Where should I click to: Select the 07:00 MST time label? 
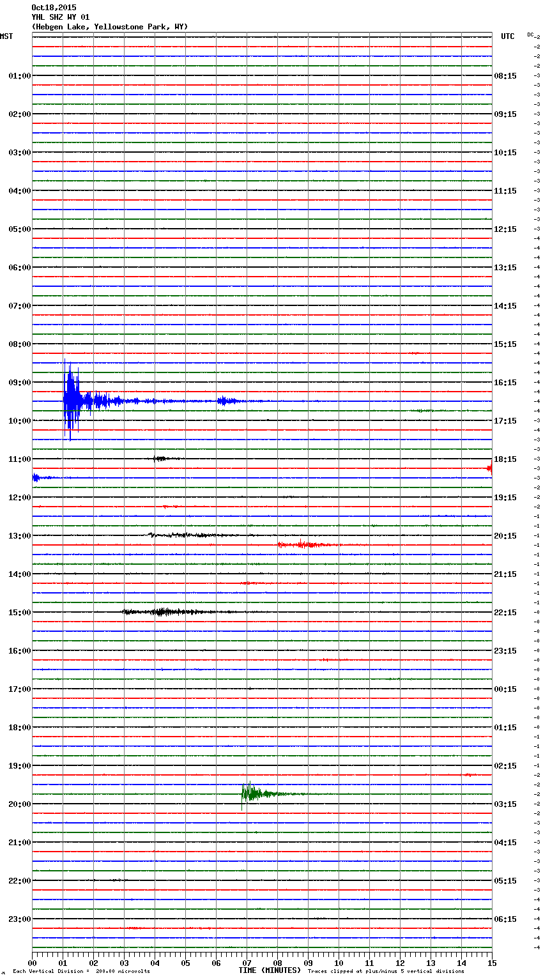point(20,306)
